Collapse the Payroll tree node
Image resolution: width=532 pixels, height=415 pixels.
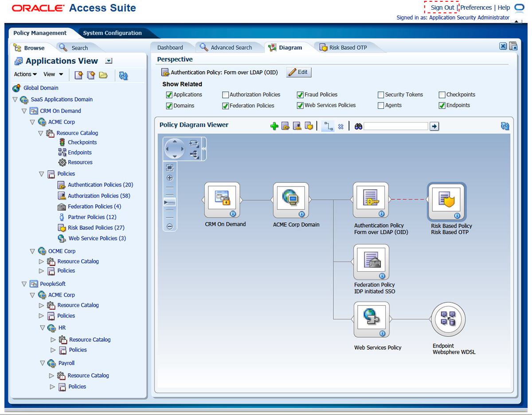point(43,363)
